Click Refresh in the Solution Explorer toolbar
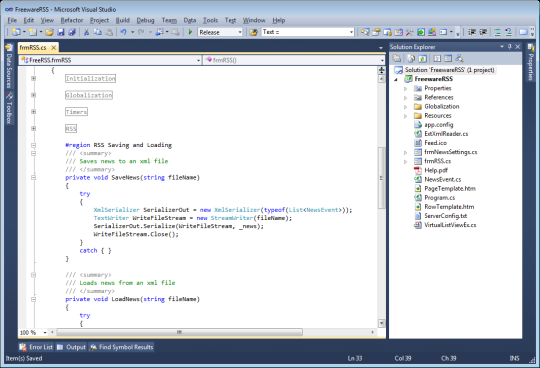The width and height of the screenshot is (540, 368). pyautogui.click(x=423, y=59)
